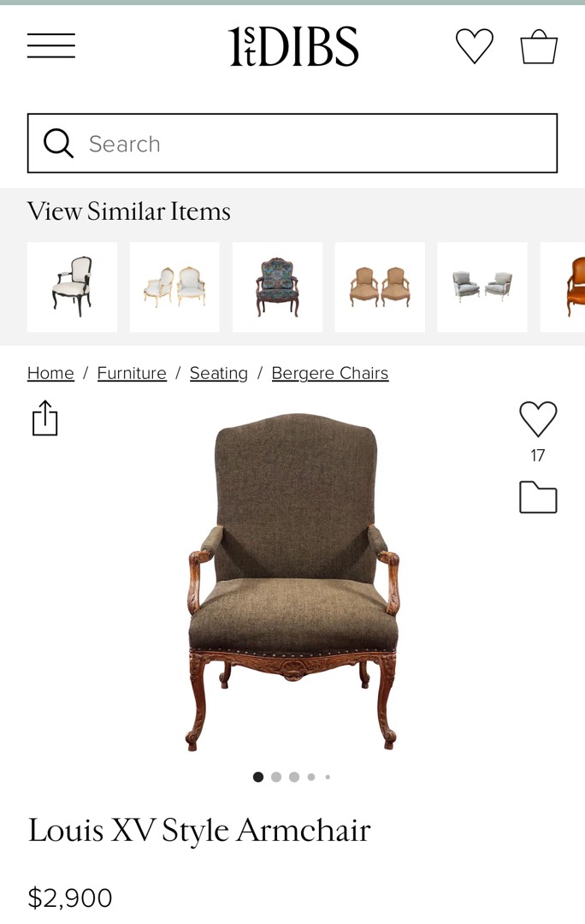Save item to folder collection
This screenshot has width=585, height=924.
click(538, 497)
